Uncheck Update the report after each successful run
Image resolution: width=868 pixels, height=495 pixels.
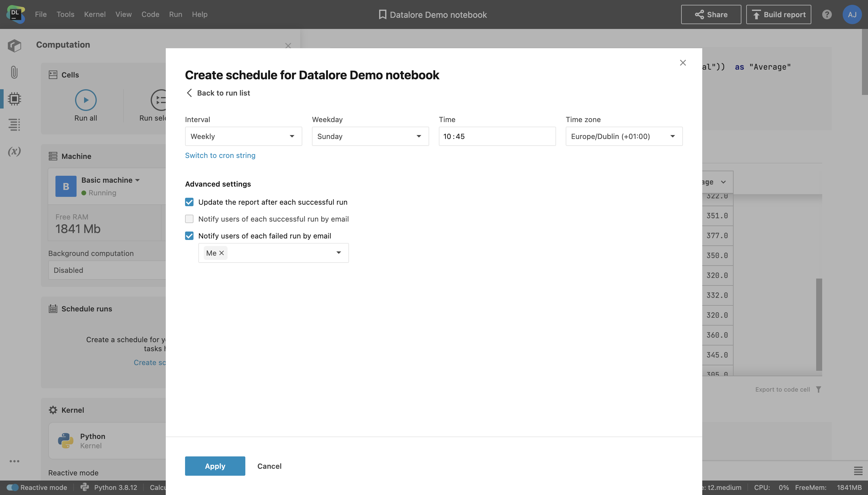pyautogui.click(x=189, y=202)
